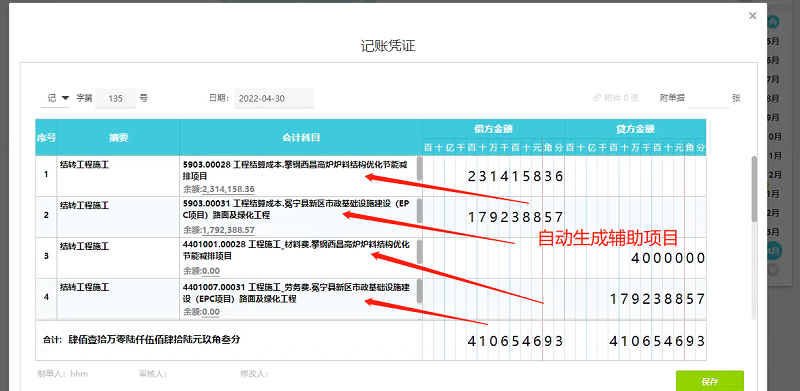Edit voucher number field showing 135
800x391 pixels.
(x=116, y=99)
